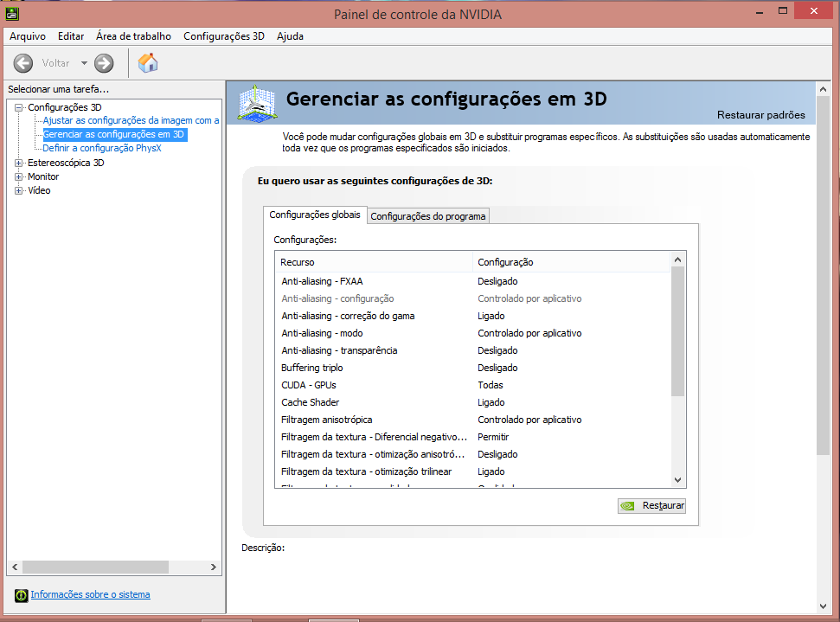840x622 pixels.
Task: Click the Back arrow icon
Action: [x=23, y=63]
